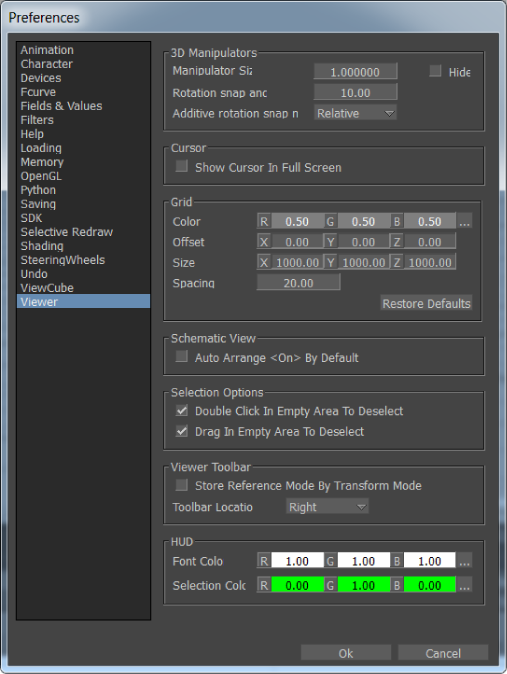Click the green Selection Color G field
The width and height of the screenshot is (507, 674).
pos(363,585)
